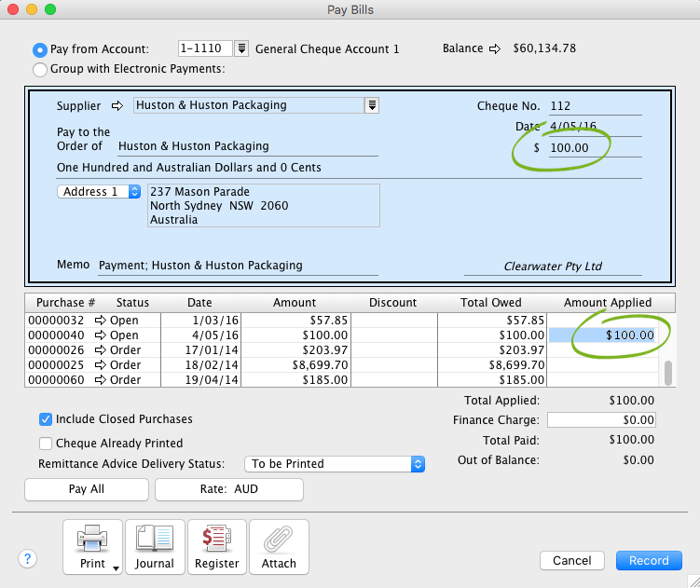The image size is (700, 588).
Task: Open the pay-from account list dropdown
Action: click(x=241, y=48)
